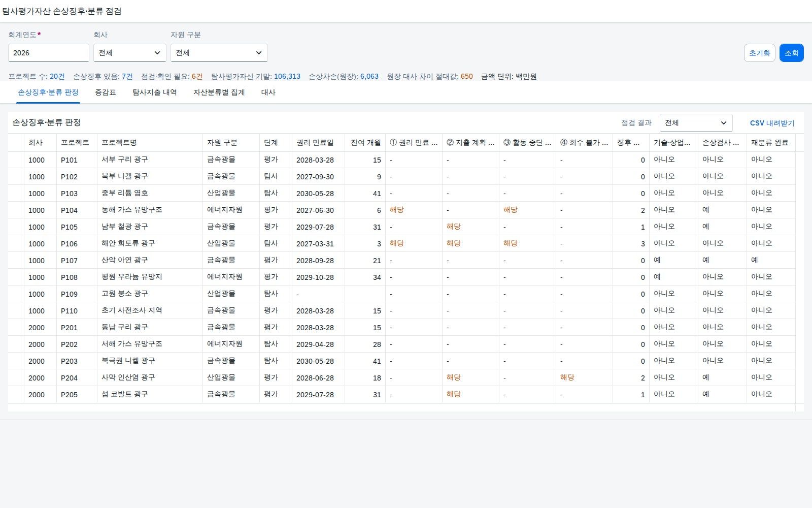Switch to the 대사 tab
Screen dimensions: 812x508
(x=268, y=92)
